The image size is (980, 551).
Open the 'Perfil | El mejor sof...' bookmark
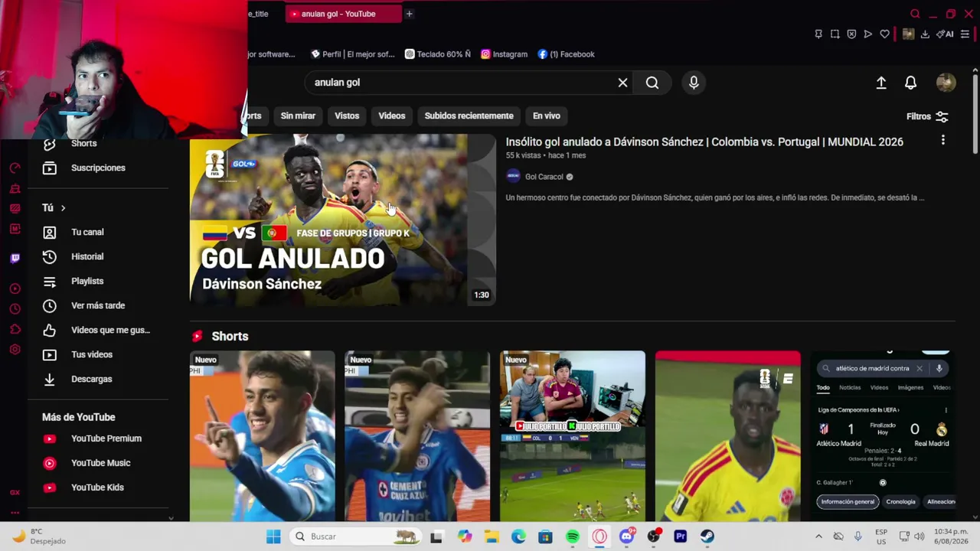click(353, 54)
